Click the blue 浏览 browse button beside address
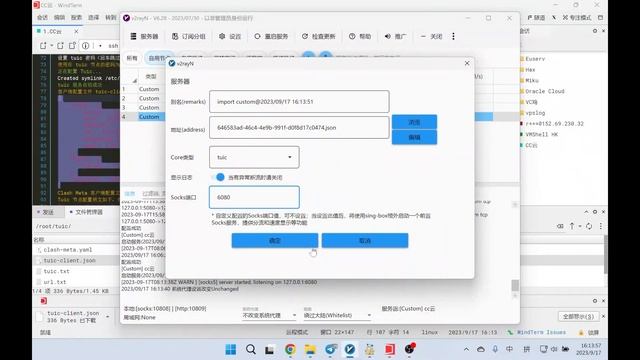Viewport: 640px width, 360px height. point(414,122)
